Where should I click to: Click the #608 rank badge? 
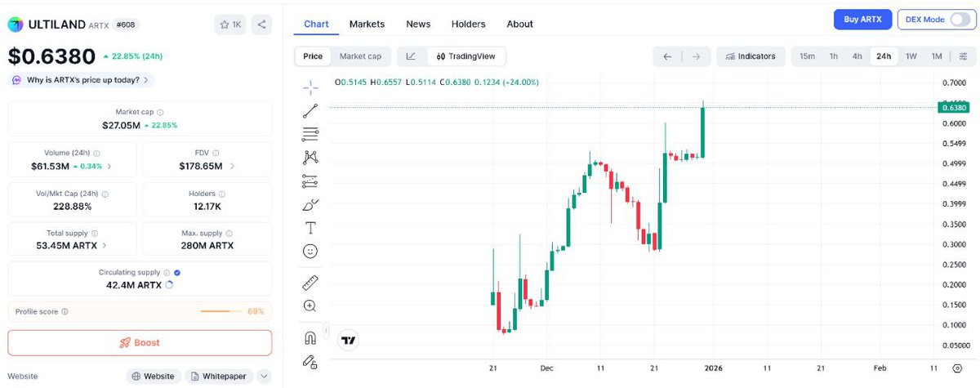pyautogui.click(x=125, y=25)
